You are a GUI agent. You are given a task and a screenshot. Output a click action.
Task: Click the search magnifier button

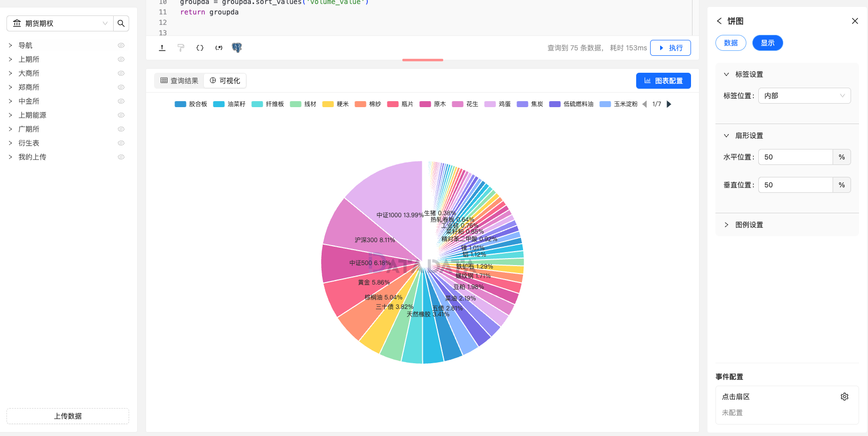(x=121, y=23)
